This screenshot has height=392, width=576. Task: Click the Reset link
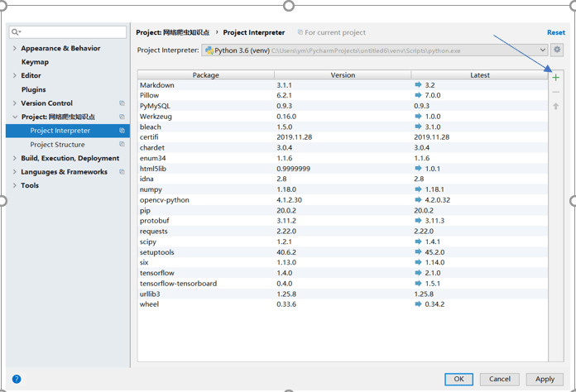[556, 32]
